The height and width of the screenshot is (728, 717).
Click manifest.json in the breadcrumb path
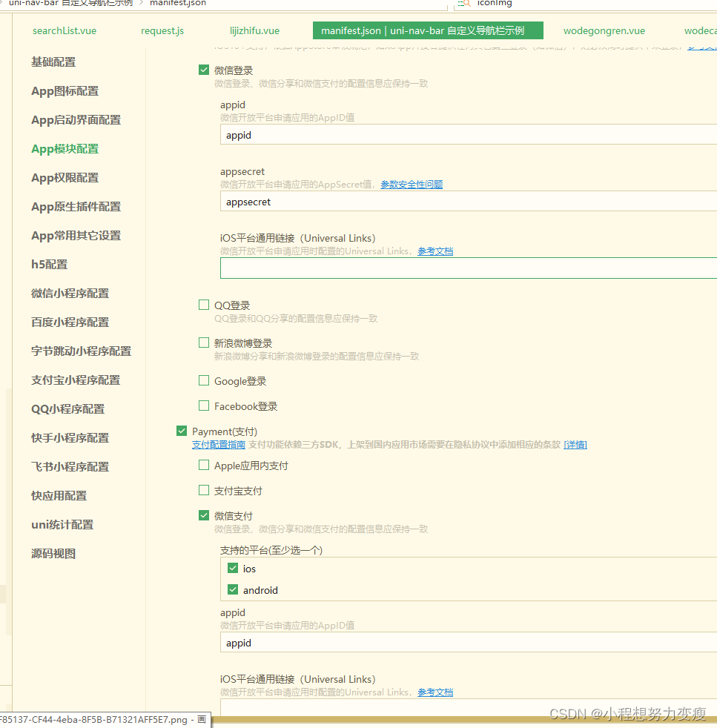(178, 3)
